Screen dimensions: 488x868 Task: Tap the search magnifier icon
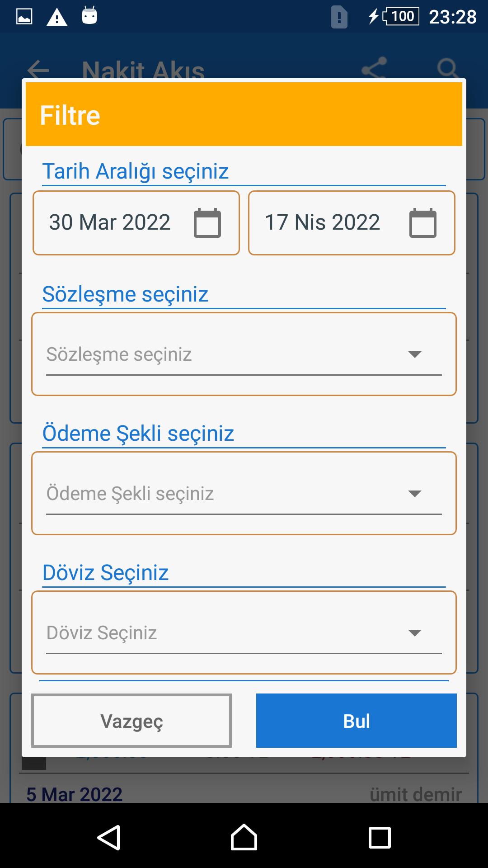(448, 69)
